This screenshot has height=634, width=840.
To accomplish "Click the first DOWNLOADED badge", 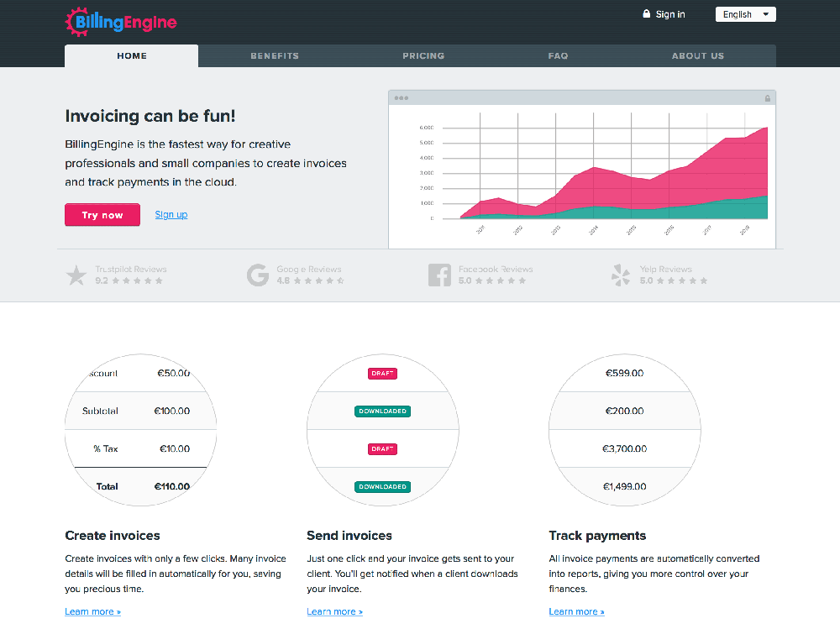I will click(x=382, y=411).
